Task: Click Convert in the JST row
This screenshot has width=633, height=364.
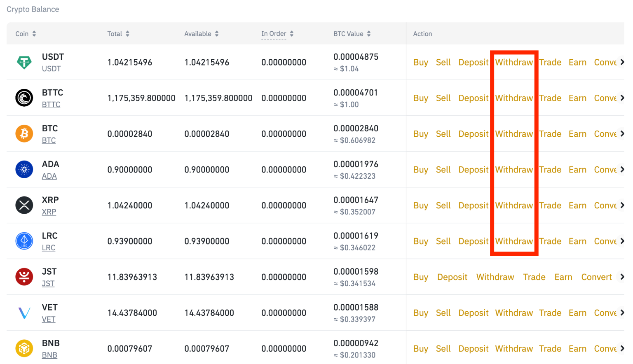Action: coord(596,277)
